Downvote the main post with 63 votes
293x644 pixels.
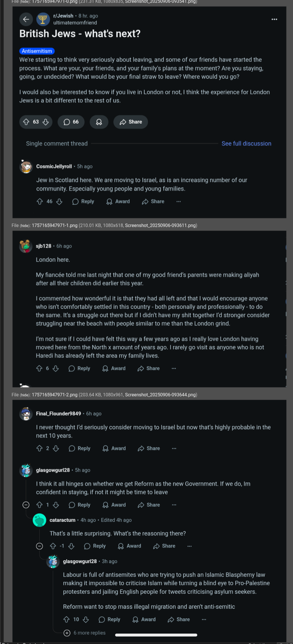coord(46,122)
